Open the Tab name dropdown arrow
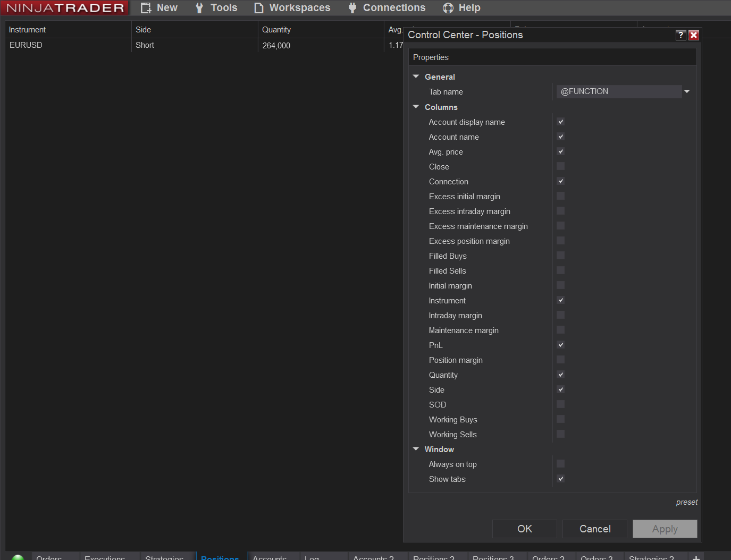 pyautogui.click(x=687, y=91)
